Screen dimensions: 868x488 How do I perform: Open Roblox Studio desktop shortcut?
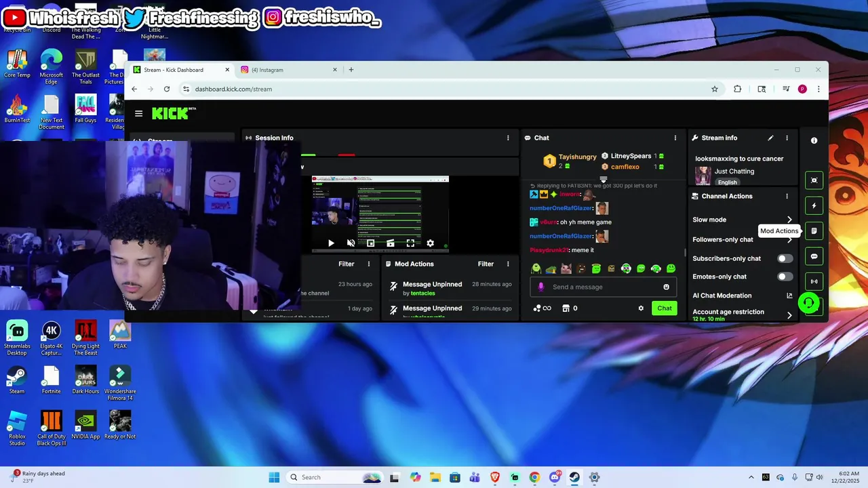(x=17, y=428)
